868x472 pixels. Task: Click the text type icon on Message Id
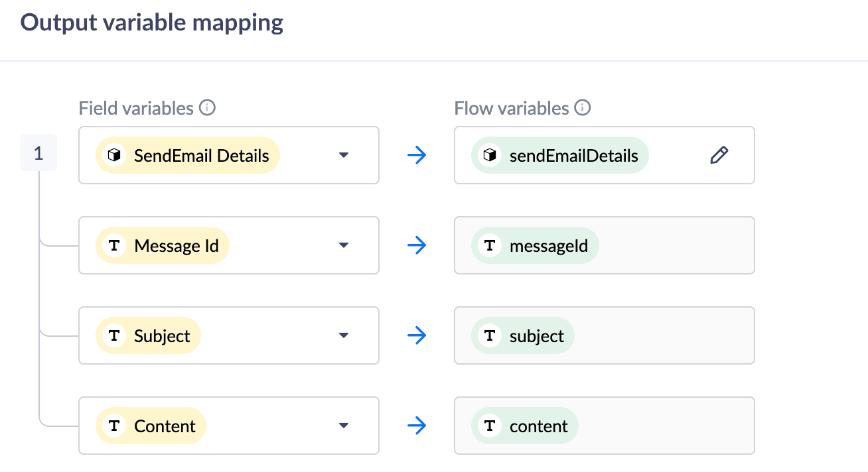(x=114, y=245)
